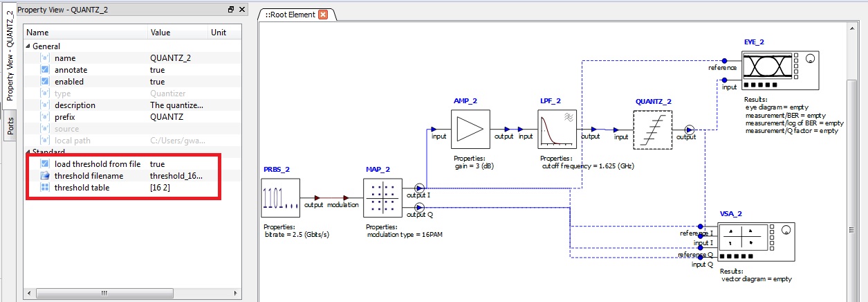Toggle the annotate checkbox
The image size is (868, 302).
coord(45,70)
